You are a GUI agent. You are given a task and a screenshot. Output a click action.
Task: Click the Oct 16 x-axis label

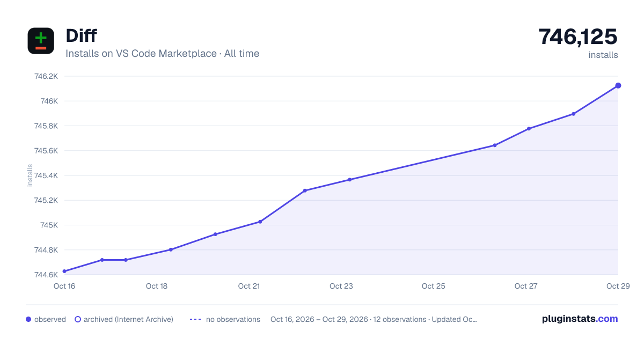pyautogui.click(x=64, y=286)
